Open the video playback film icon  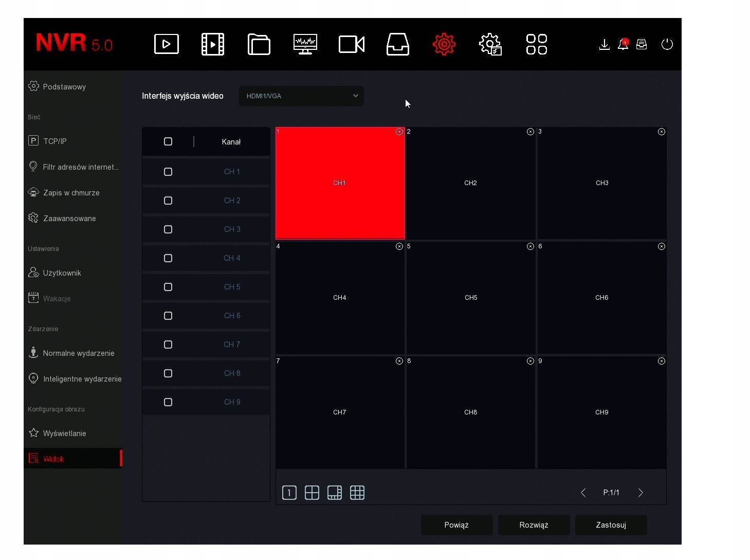tap(213, 44)
